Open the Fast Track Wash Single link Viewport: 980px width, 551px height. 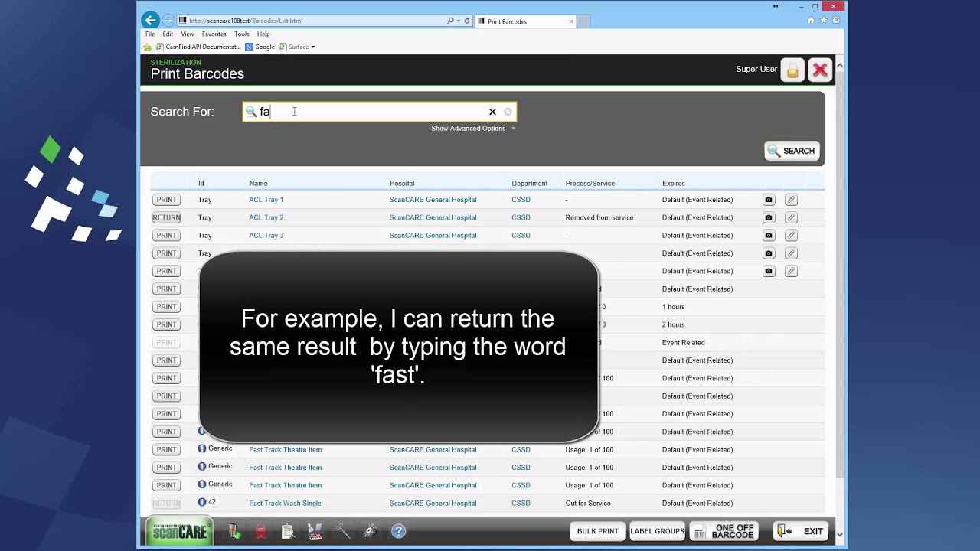pos(285,503)
